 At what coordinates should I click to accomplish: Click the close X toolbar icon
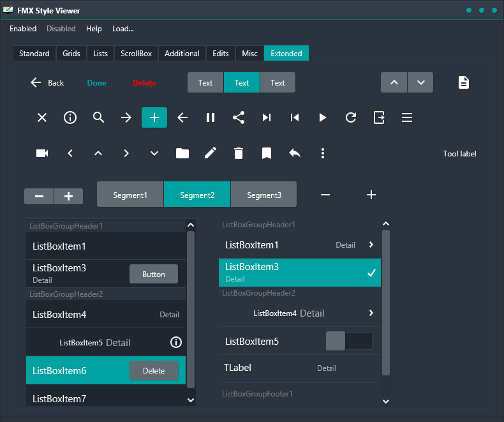(x=42, y=117)
